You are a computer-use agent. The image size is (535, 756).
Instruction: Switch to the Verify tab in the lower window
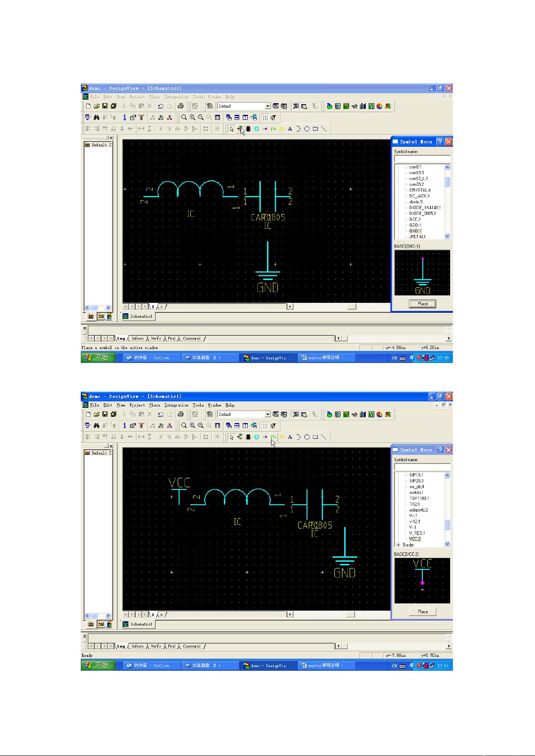pyautogui.click(x=156, y=647)
